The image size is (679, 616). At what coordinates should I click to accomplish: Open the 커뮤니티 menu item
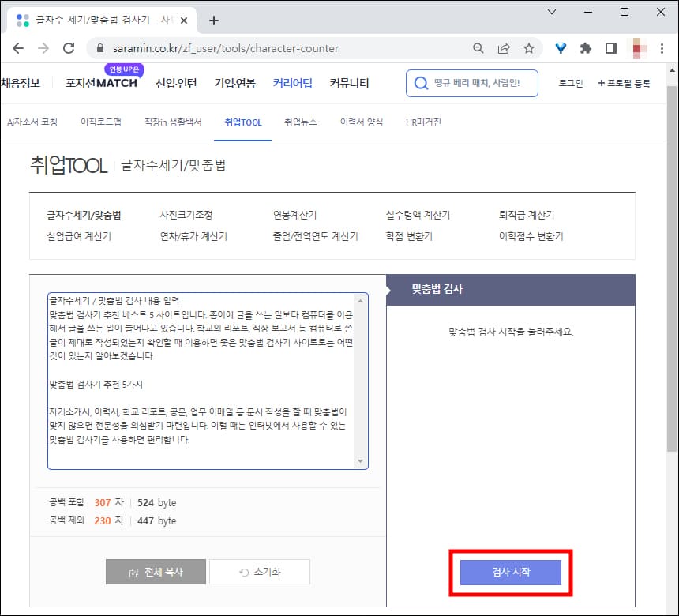click(350, 82)
